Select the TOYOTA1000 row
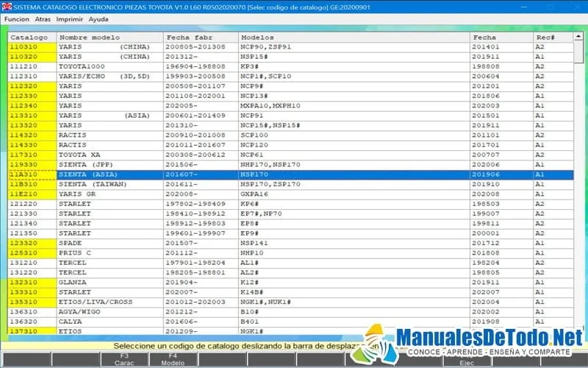The image size is (588, 368). tap(290, 66)
